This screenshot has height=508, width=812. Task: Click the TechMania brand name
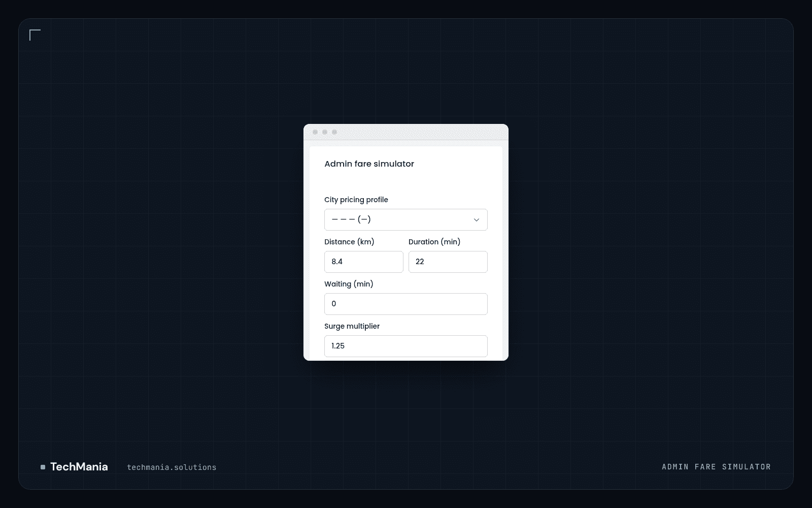pos(79,467)
